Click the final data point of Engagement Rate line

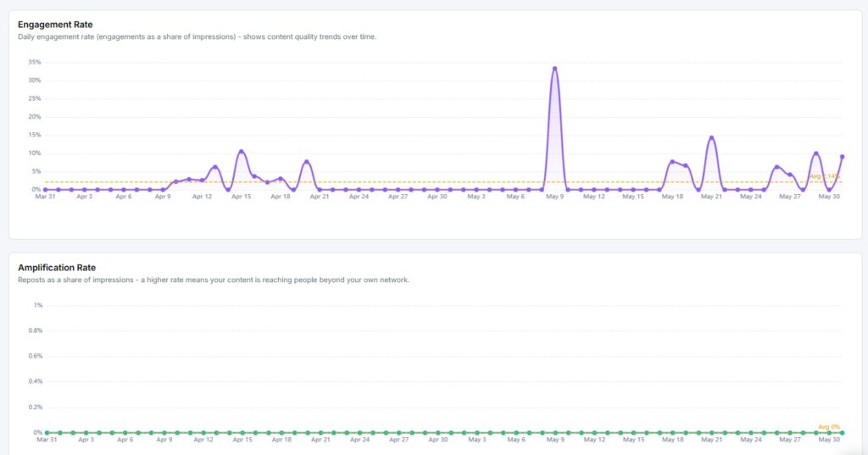pyautogui.click(x=842, y=157)
